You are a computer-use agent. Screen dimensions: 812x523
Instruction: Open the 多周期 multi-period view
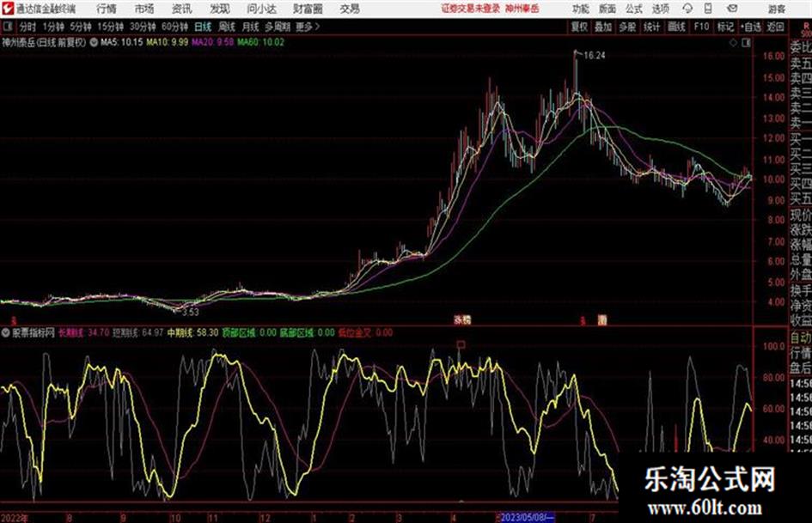pyautogui.click(x=278, y=27)
